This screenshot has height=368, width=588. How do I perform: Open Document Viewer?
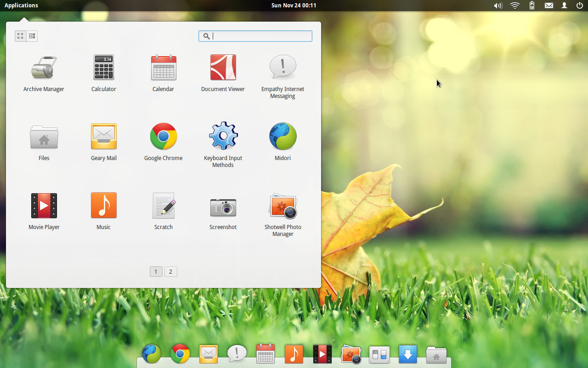pos(223,67)
